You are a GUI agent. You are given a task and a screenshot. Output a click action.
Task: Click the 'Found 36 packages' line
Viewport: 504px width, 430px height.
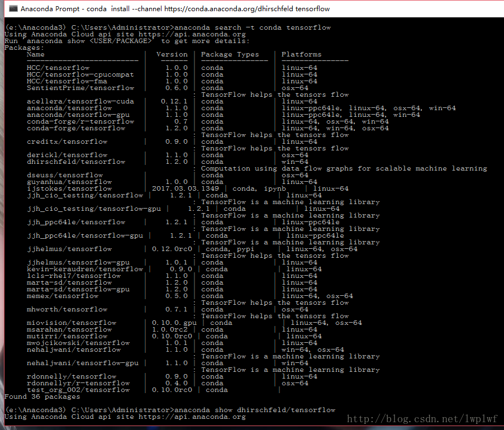point(42,396)
